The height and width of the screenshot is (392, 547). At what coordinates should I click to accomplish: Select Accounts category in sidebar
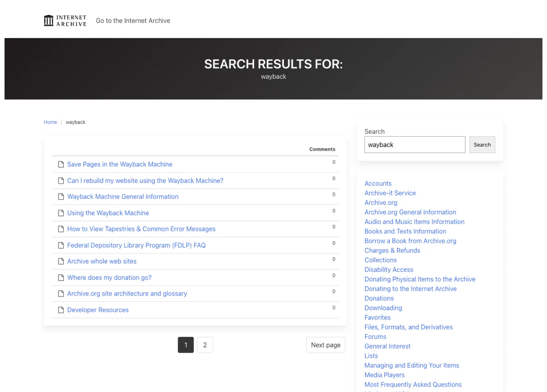click(378, 183)
